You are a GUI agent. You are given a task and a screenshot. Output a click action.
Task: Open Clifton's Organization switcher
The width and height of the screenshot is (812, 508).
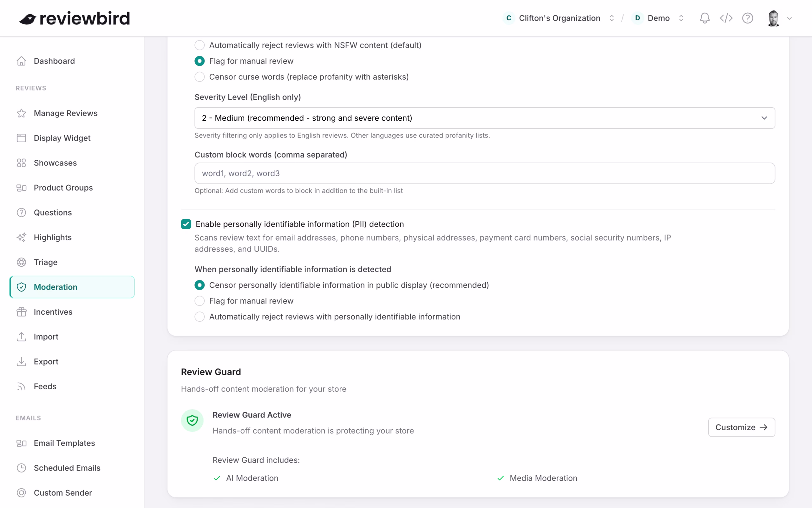pos(559,18)
